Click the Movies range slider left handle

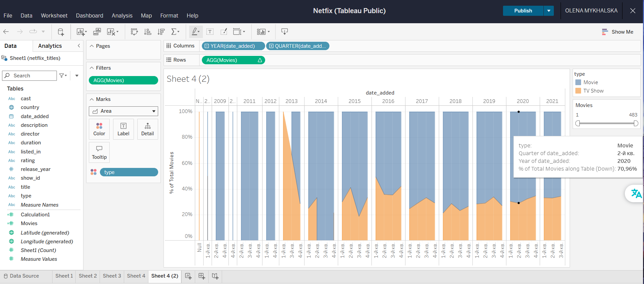click(578, 123)
